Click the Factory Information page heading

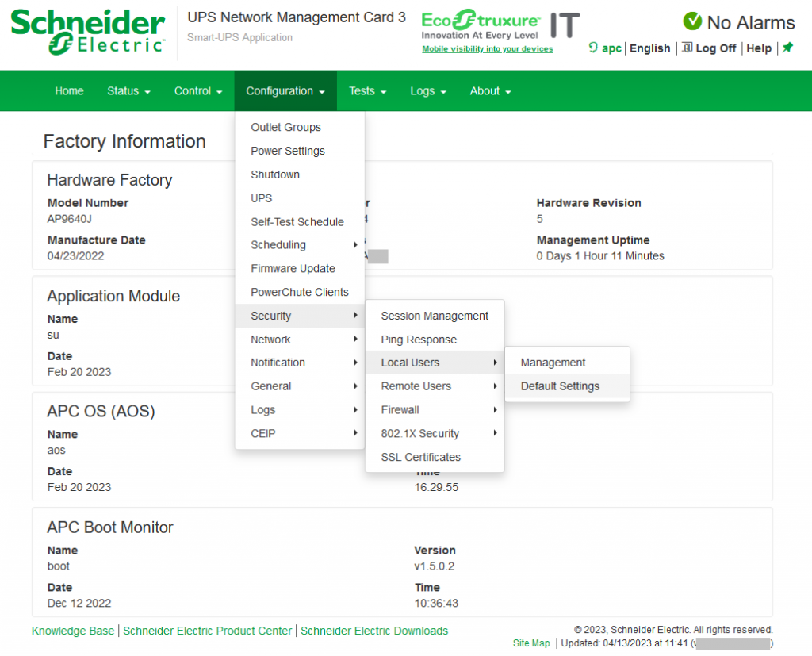click(x=124, y=141)
